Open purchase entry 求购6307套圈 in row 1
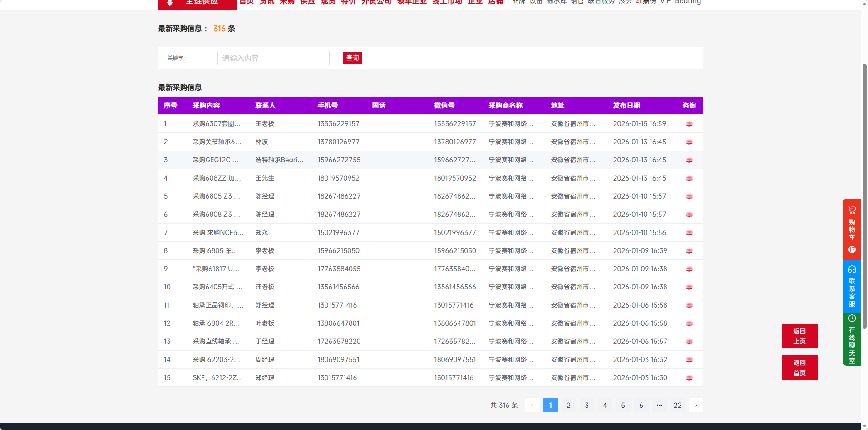868x430 pixels. [217, 124]
